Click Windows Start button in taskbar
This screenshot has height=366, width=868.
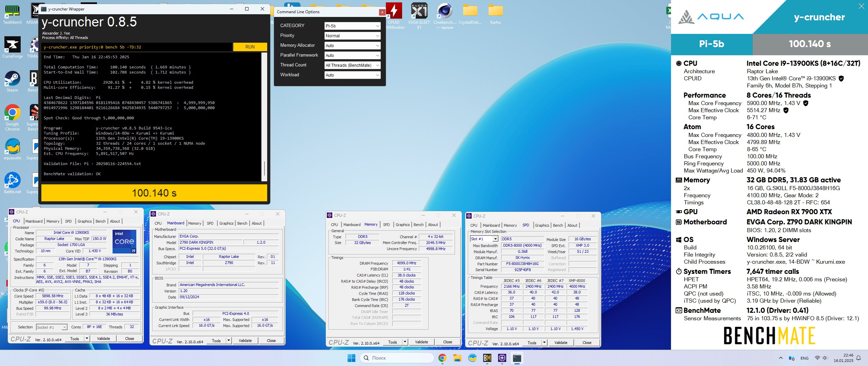[351, 358]
